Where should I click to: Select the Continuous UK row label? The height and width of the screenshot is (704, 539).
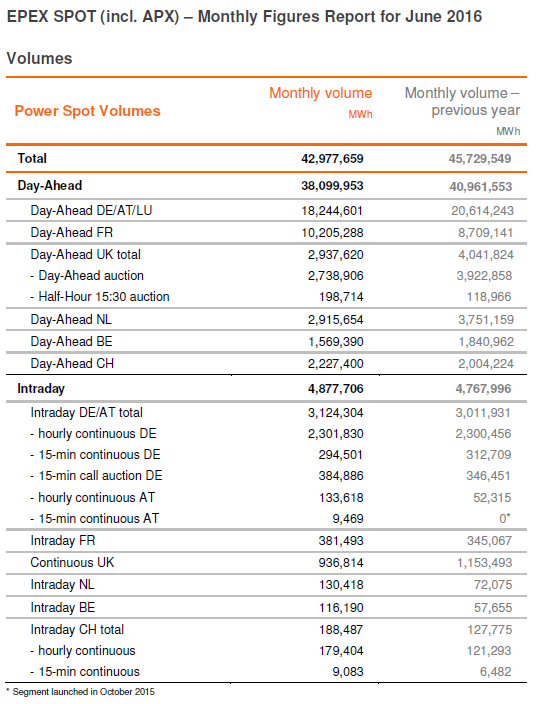[x=72, y=563]
